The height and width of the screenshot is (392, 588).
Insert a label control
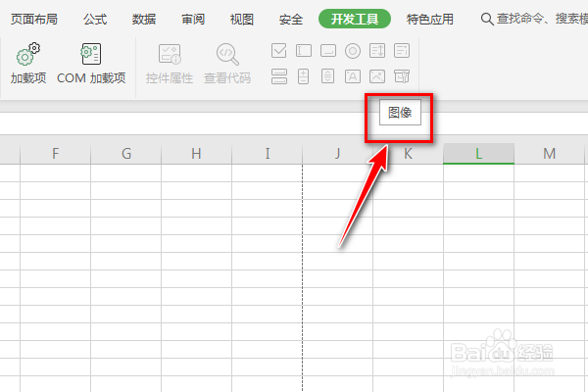click(353, 76)
